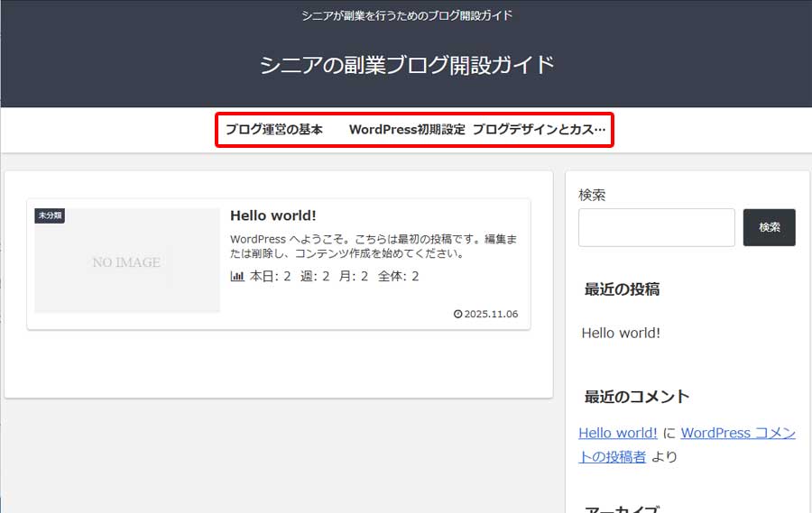This screenshot has height=513, width=812.
Task: Select WordPress初期設定 in the navigation menu
Action: pyautogui.click(x=407, y=129)
